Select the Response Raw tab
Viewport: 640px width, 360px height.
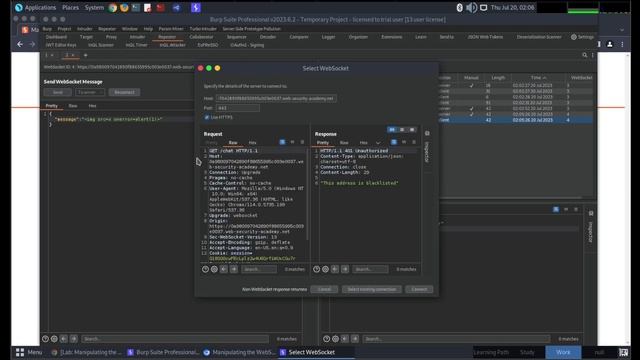point(344,142)
